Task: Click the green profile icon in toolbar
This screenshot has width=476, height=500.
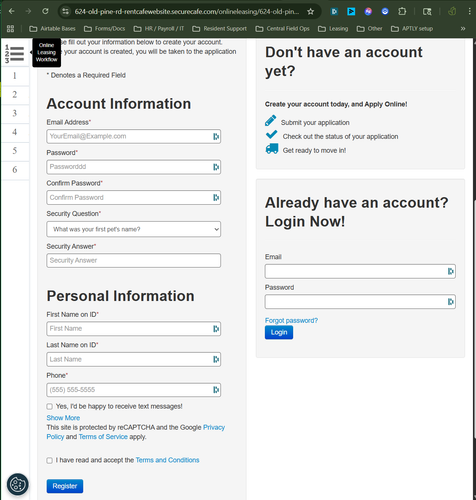Action: coord(452,11)
